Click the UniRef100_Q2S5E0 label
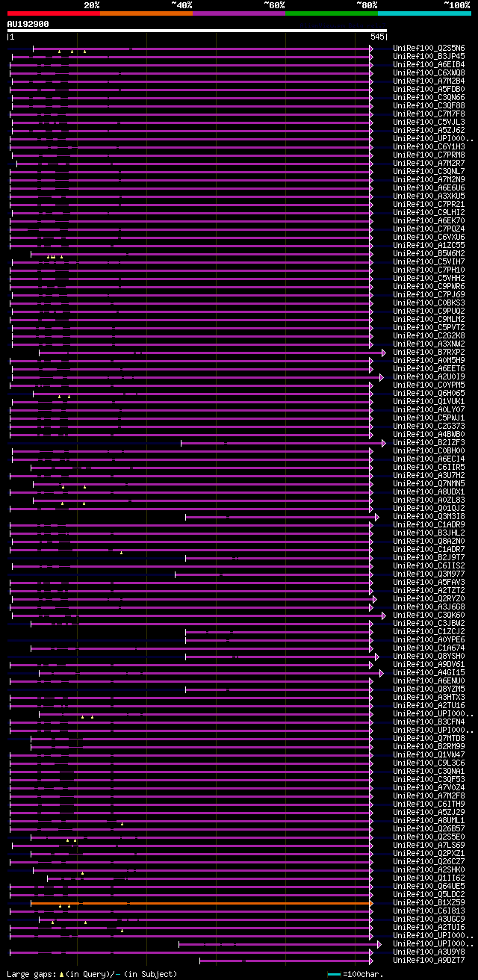The width and height of the screenshot is (478, 980). coord(429,837)
